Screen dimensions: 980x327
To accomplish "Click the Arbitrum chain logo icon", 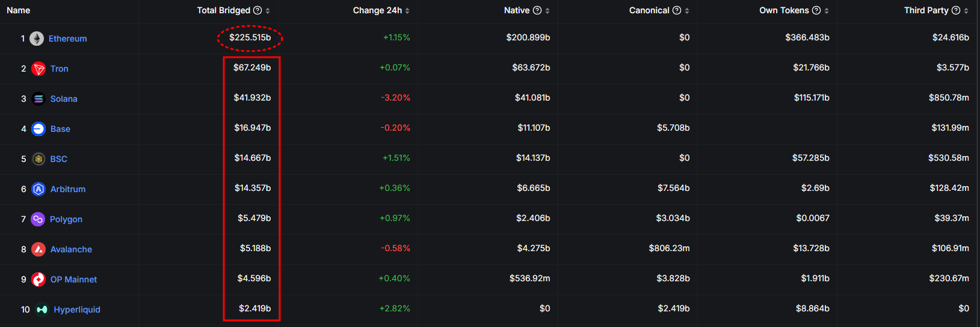I will 39,189.
